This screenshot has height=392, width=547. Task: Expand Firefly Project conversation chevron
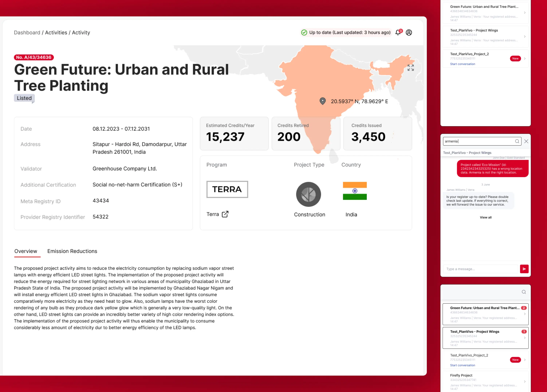(525, 382)
